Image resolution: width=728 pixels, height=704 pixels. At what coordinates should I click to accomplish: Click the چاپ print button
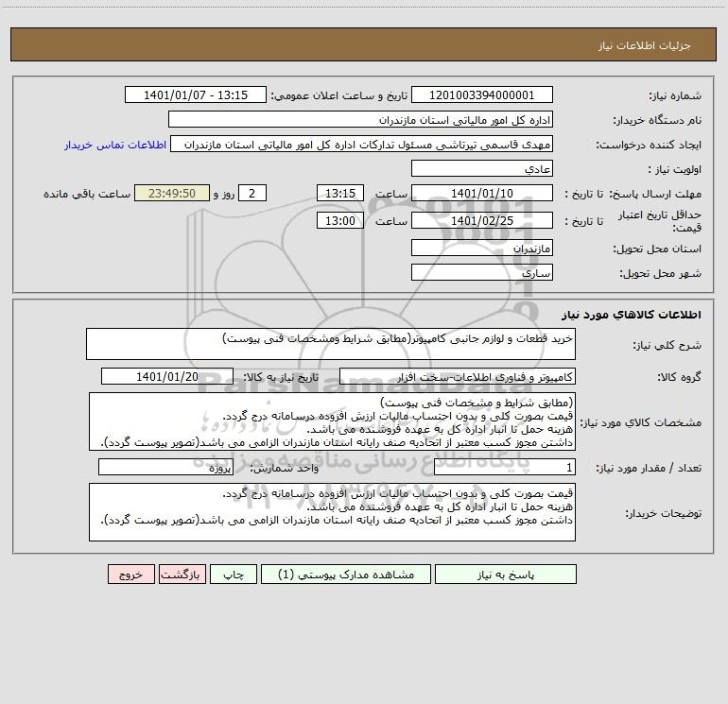click(x=234, y=575)
